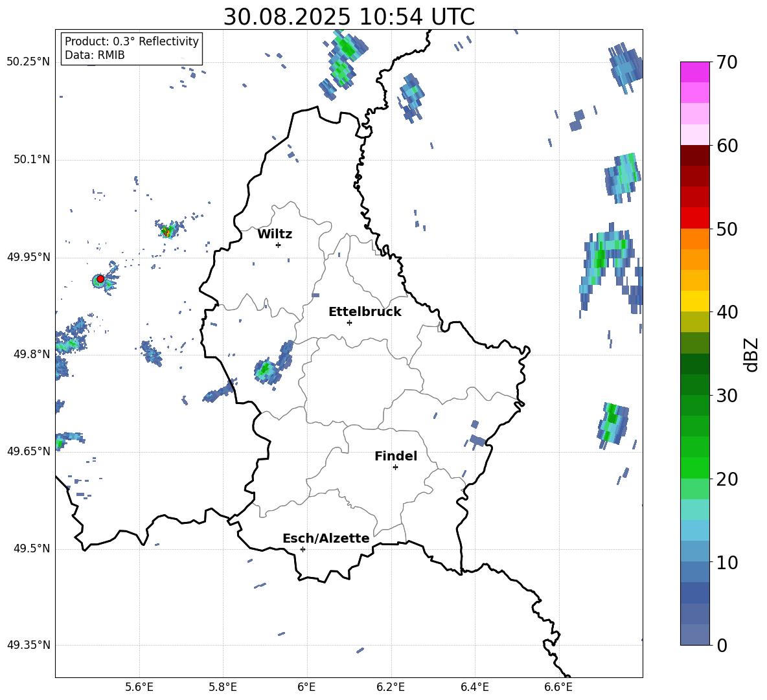
Task: Click the 'Product: 0.3° Reflectivity' text
Action: tap(132, 41)
